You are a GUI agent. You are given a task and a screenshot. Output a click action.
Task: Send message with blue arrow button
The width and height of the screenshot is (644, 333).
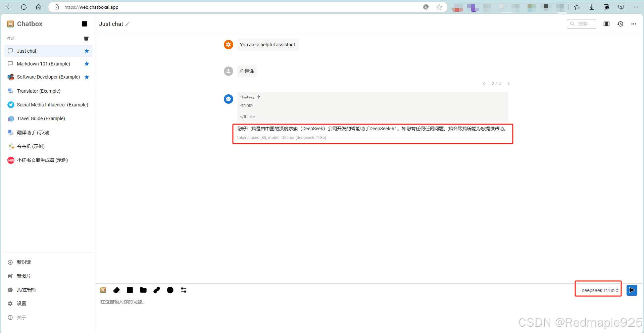632,290
